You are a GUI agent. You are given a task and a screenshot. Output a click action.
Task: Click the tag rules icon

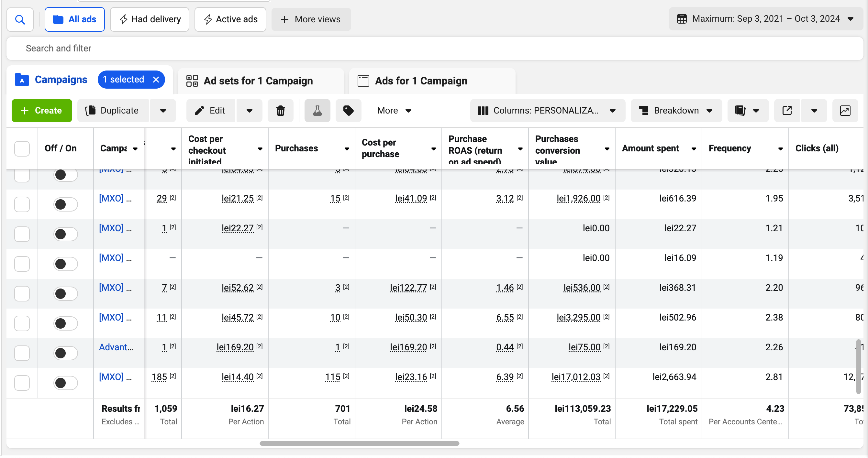coord(348,111)
